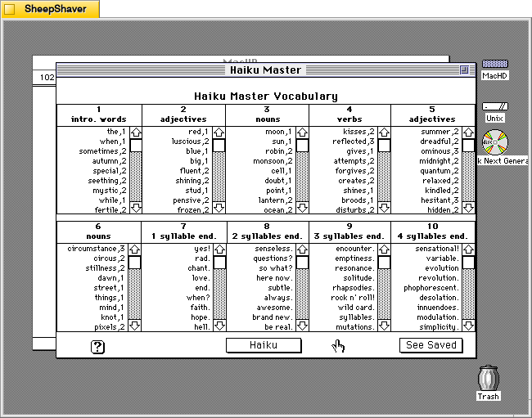532x418 pixels.
Task: Select 'stillness,2' in column 6 nouns
Action: coord(106,268)
